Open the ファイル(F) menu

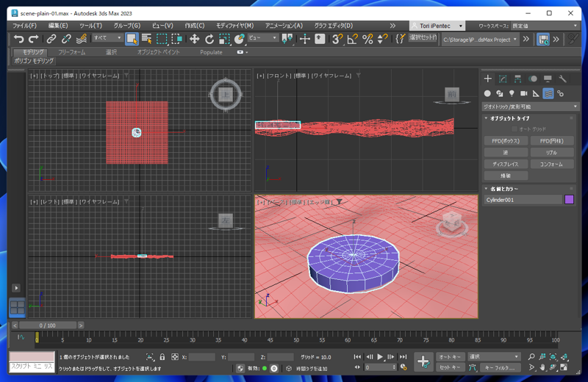click(25, 26)
